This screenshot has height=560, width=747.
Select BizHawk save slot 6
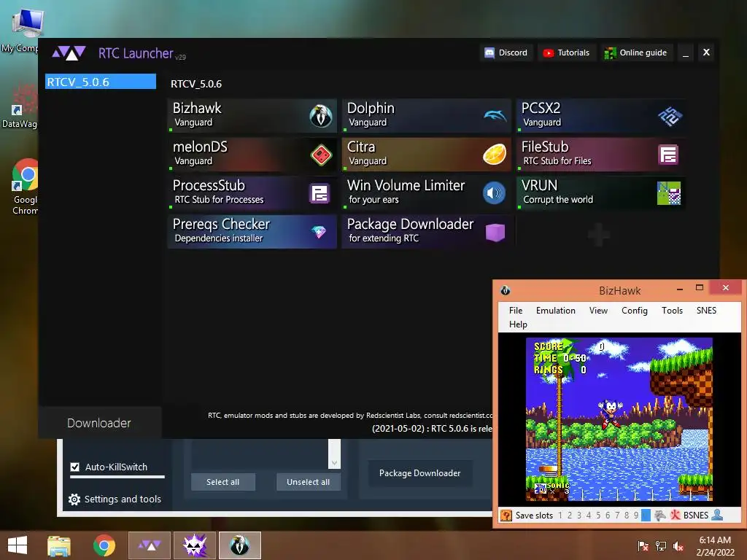click(608, 516)
